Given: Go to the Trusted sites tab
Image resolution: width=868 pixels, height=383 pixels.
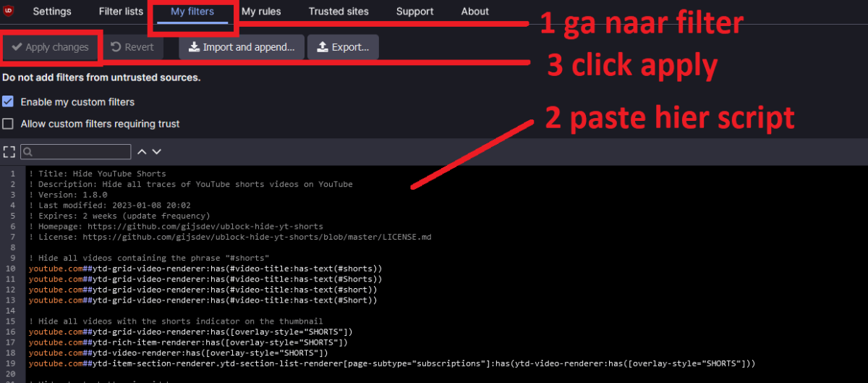Looking at the screenshot, I should pyautogui.click(x=339, y=12).
